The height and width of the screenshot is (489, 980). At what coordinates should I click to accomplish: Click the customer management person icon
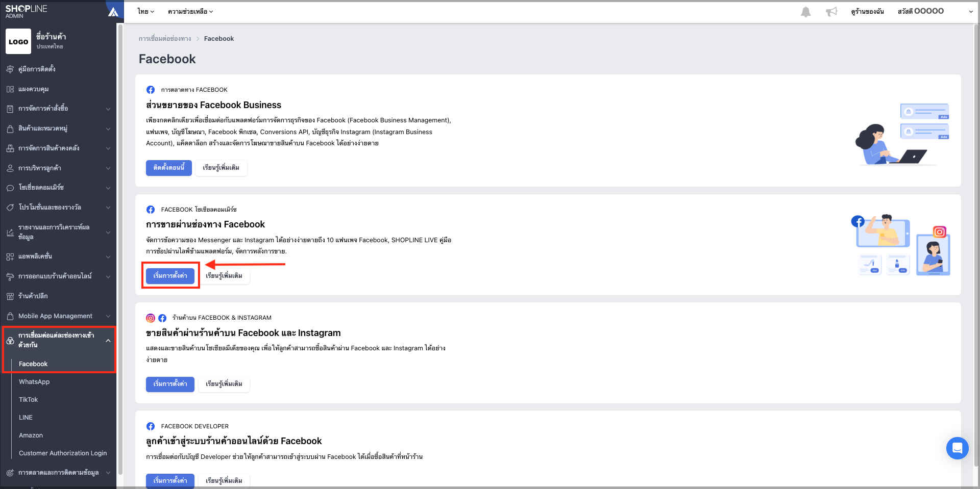(10, 168)
